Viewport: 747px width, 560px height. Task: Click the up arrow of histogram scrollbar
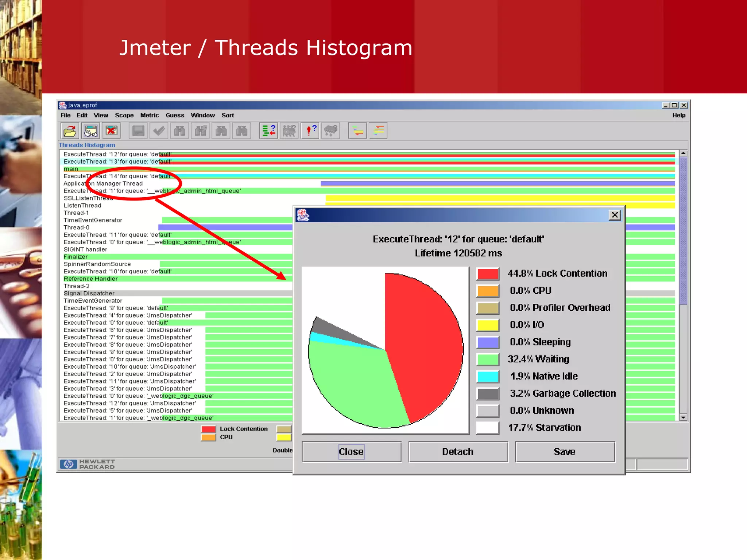click(x=684, y=153)
